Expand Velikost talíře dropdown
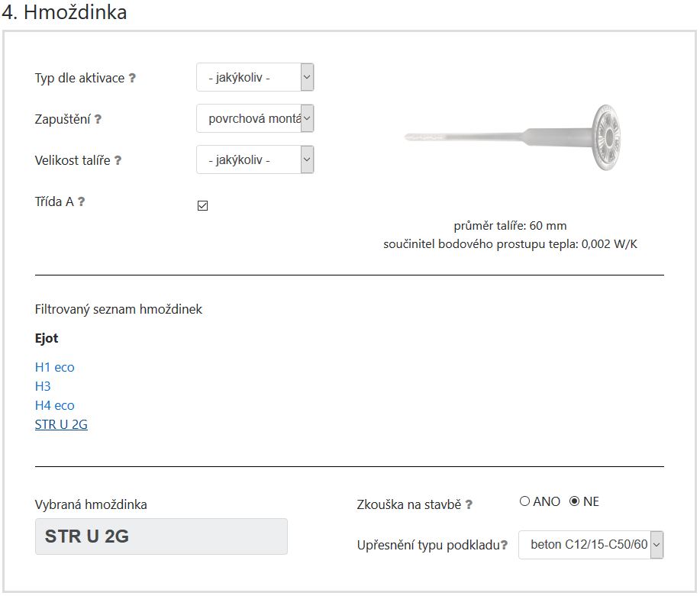700x596 pixels. [x=256, y=159]
